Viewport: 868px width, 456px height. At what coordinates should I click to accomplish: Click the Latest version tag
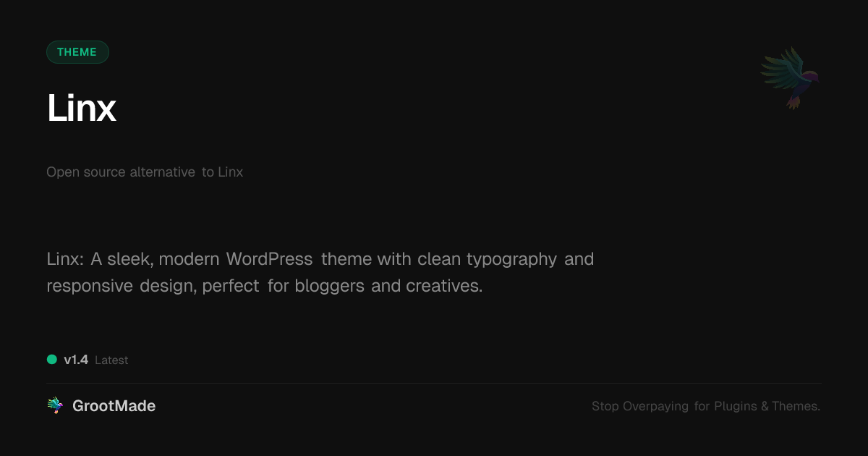[x=111, y=360]
